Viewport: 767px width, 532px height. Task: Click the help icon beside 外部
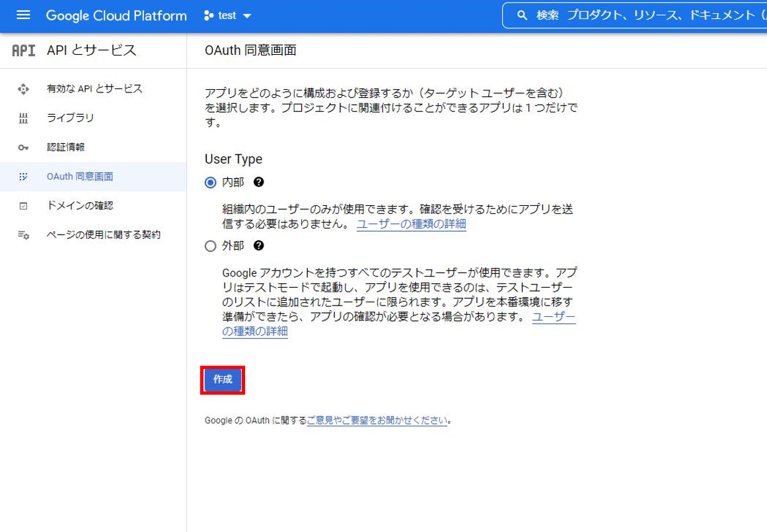tap(260, 246)
